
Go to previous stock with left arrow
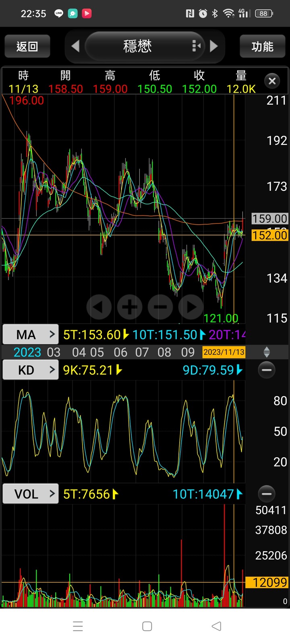click(75, 46)
